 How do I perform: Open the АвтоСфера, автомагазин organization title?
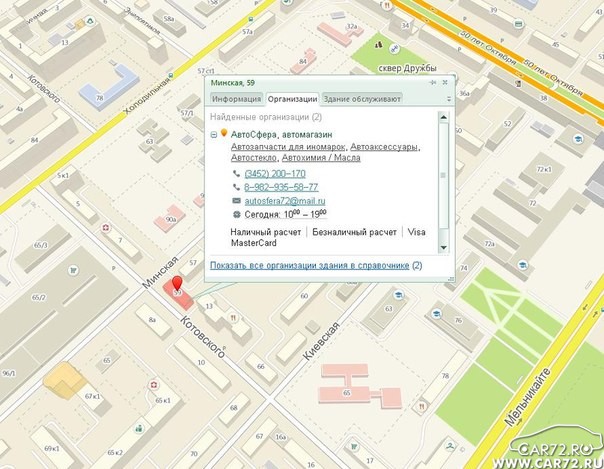281,135
